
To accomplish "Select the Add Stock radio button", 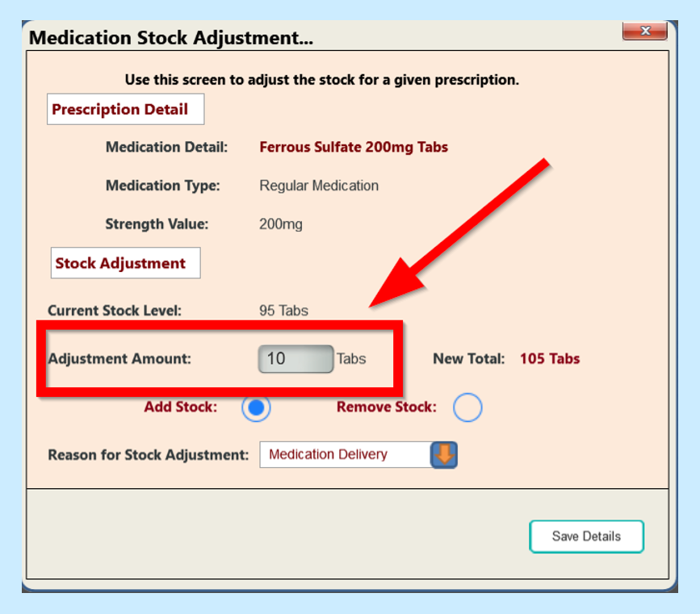I will coord(256,407).
